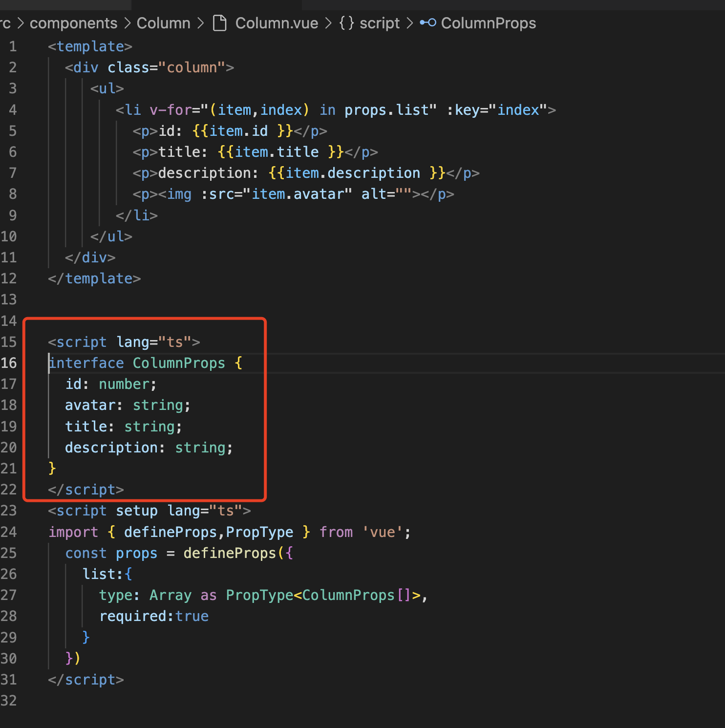Click line number 16 in gutter

coord(9,363)
